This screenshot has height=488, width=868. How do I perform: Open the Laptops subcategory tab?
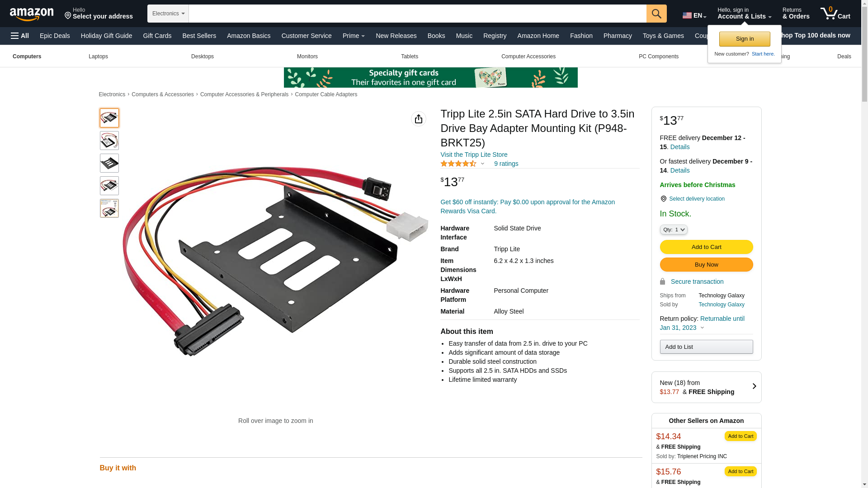click(98, 56)
